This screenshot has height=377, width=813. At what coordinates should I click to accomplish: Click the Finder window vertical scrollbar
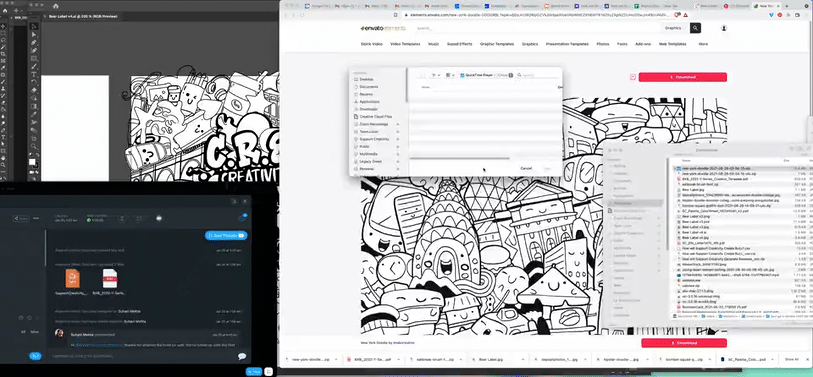pos(667,205)
